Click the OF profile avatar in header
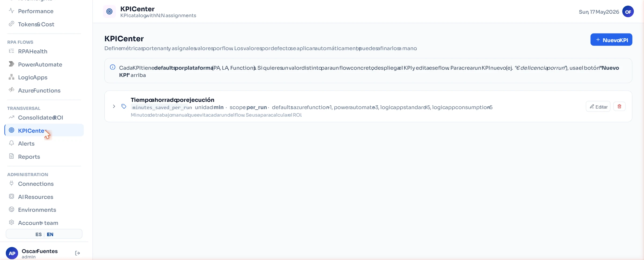The image size is (644, 260). (x=628, y=12)
